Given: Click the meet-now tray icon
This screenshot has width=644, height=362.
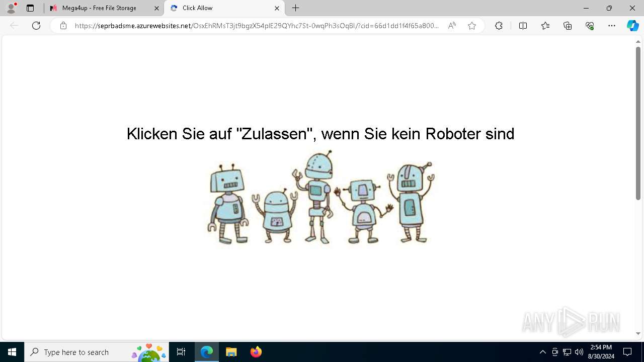Looking at the screenshot, I should click(x=555, y=352).
